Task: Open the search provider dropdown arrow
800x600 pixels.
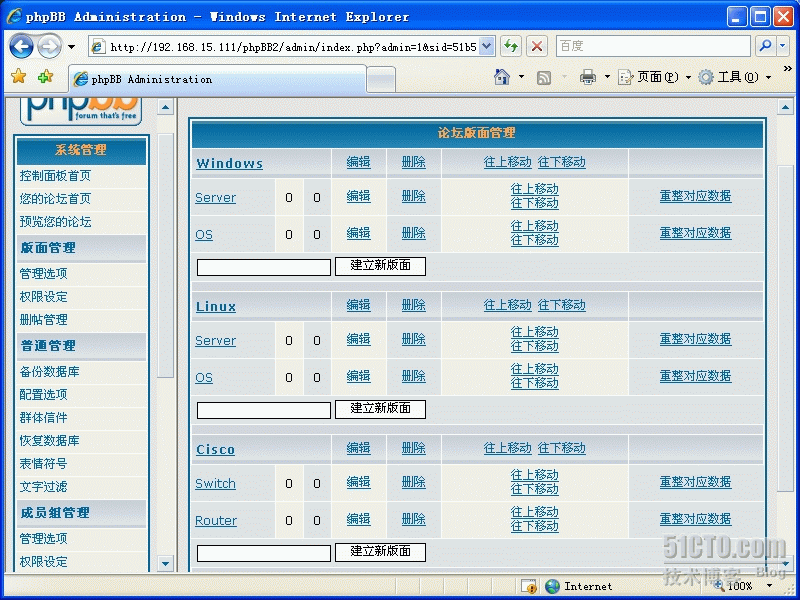Action: click(x=783, y=46)
